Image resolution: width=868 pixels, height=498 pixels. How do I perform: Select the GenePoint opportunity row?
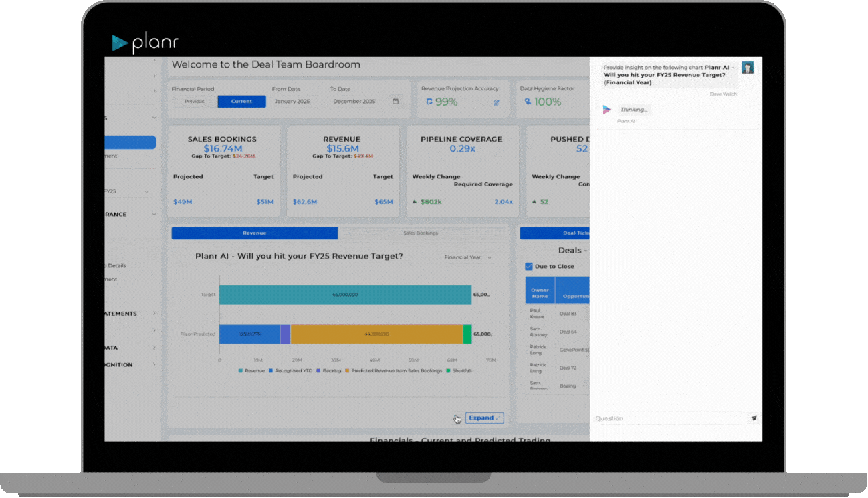click(x=558, y=350)
